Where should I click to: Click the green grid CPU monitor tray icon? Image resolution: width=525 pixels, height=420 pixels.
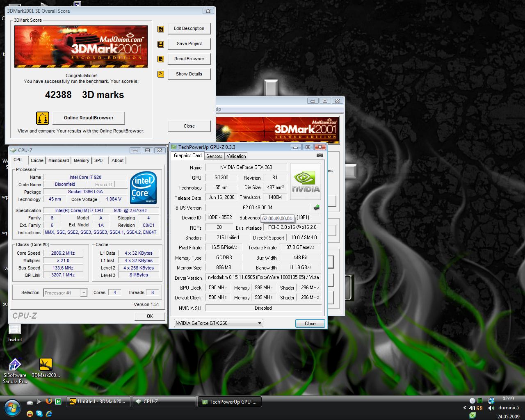(480, 400)
